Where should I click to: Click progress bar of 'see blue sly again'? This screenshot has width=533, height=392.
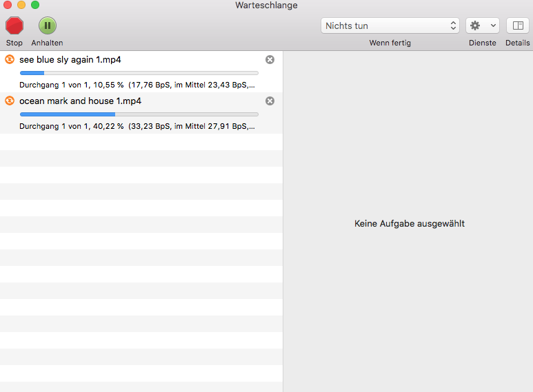point(139,73)
